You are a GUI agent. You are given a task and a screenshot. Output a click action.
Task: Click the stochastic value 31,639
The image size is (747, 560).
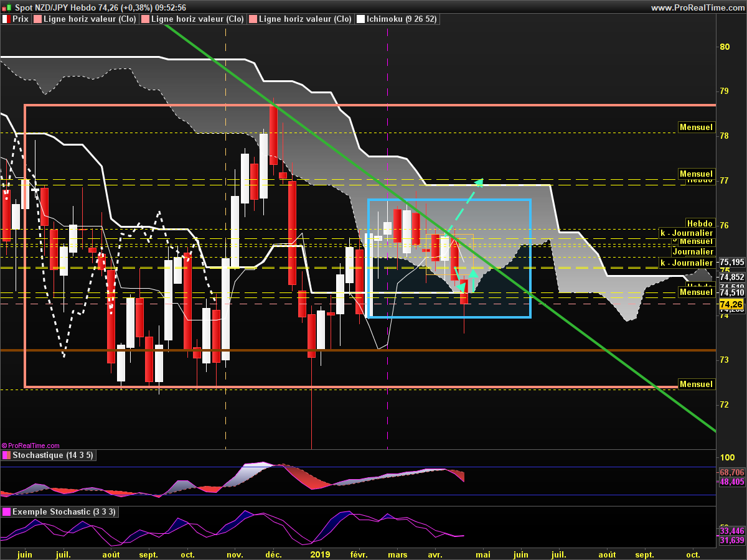tap(731, 540)
